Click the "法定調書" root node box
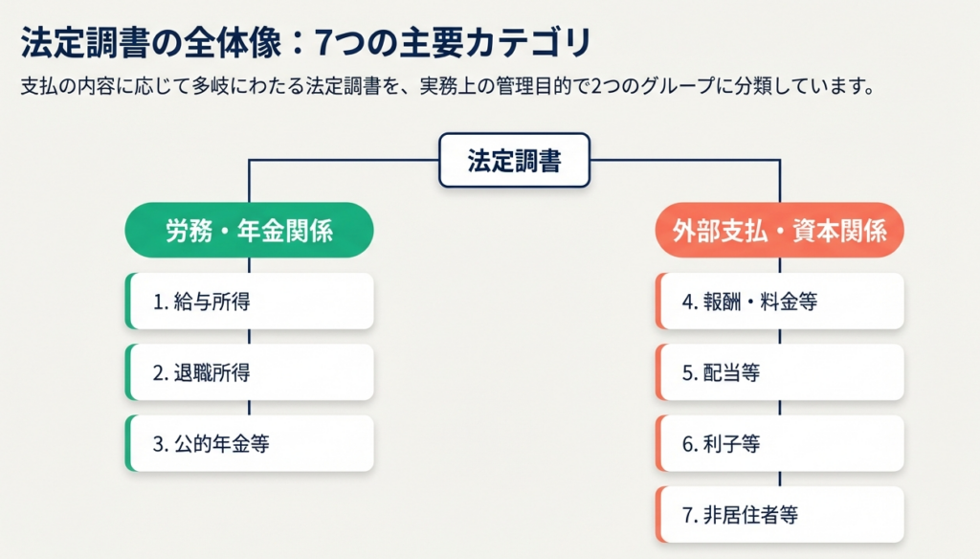Screen dimensions: 980x559 pyautogui.click(x=514, y=161)
